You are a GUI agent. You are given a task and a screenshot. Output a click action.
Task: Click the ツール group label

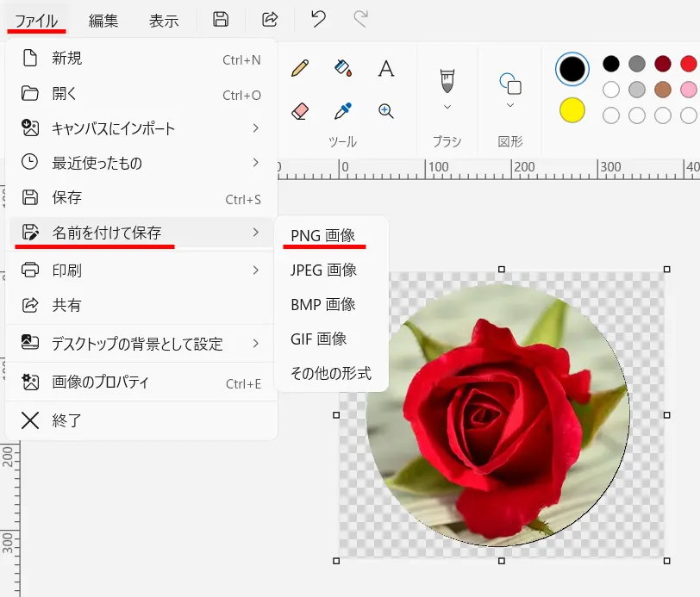(342, 142)
